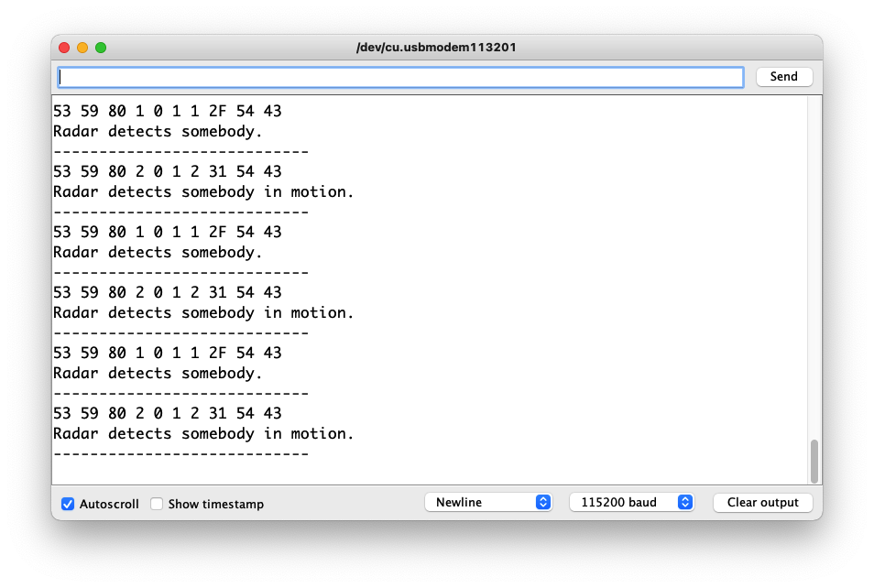The image size is (874, 588).
Task: Click the topmost "Radar detects somebody." line
Action: [158, 132]
